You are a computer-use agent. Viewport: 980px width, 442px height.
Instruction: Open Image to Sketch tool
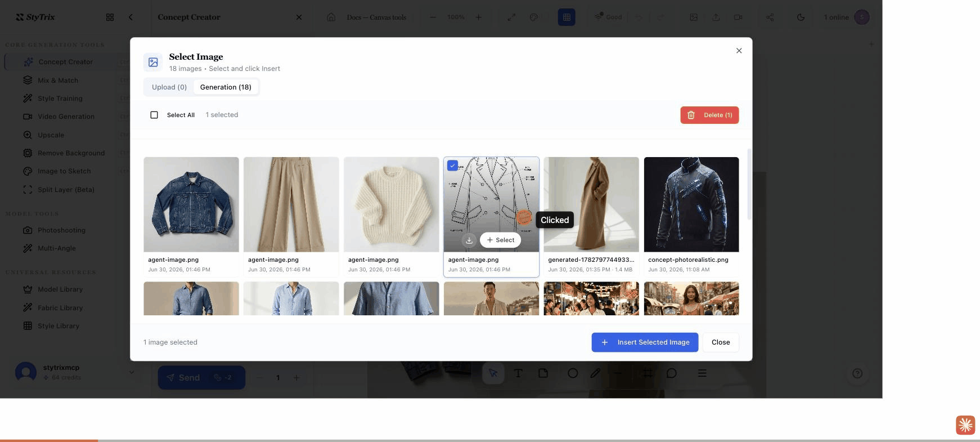64,171
